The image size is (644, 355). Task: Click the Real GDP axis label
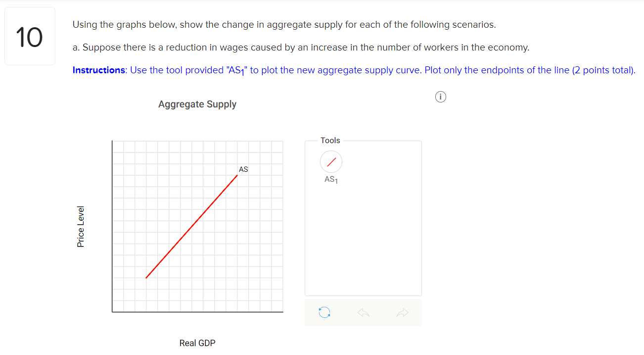[197, 343]
